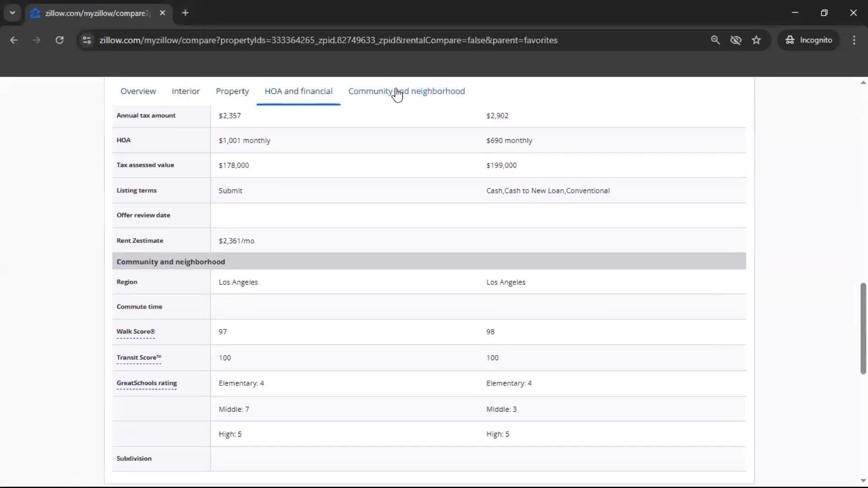This screenshot has height=488, width=868.
Task: Open the site information icon in address bar
Action: 87,40
